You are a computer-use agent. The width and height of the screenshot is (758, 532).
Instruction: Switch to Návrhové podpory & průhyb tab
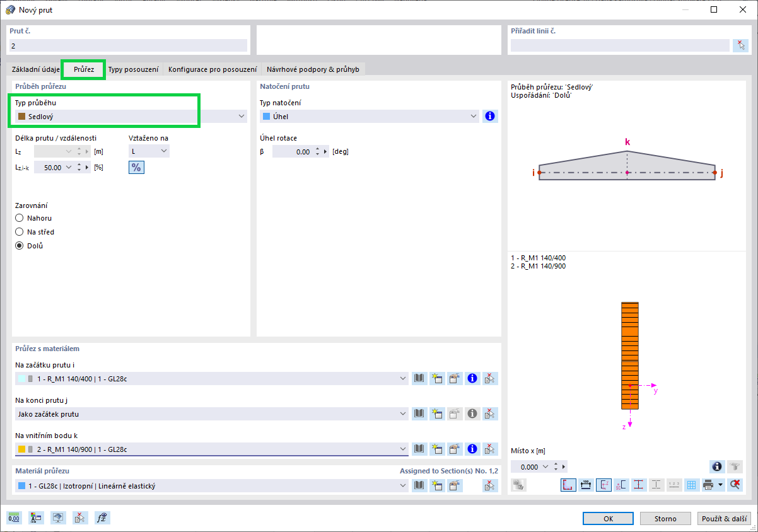[x=313, y=69]
